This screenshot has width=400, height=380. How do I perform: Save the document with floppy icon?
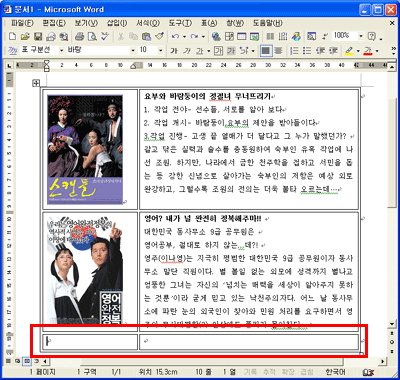(38, 36)
